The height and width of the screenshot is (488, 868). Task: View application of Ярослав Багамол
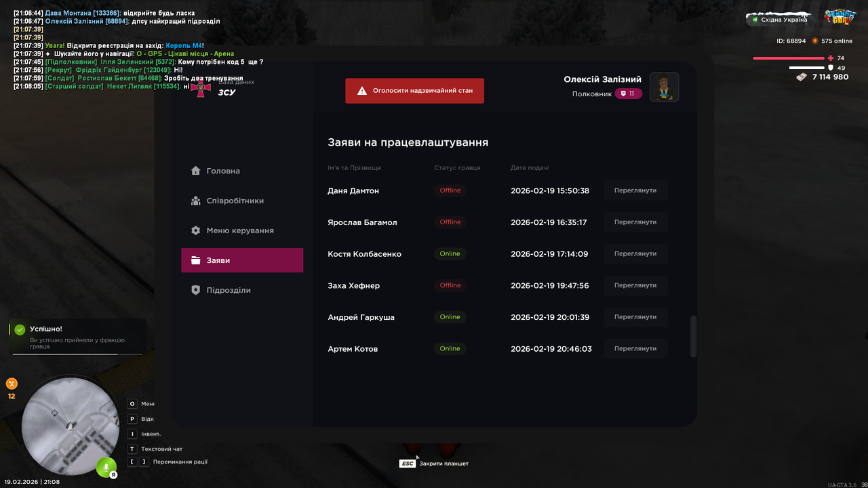pos(635,222)
